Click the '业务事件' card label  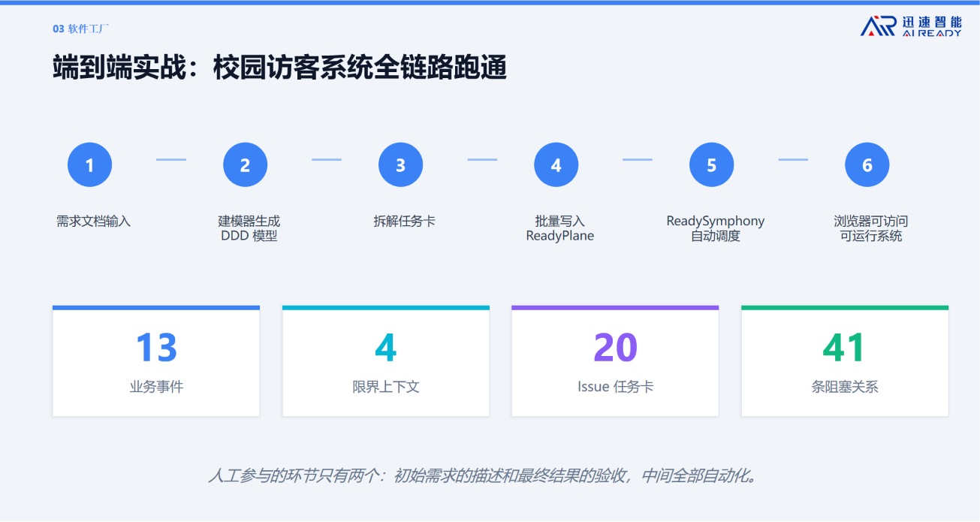[156, 387]
